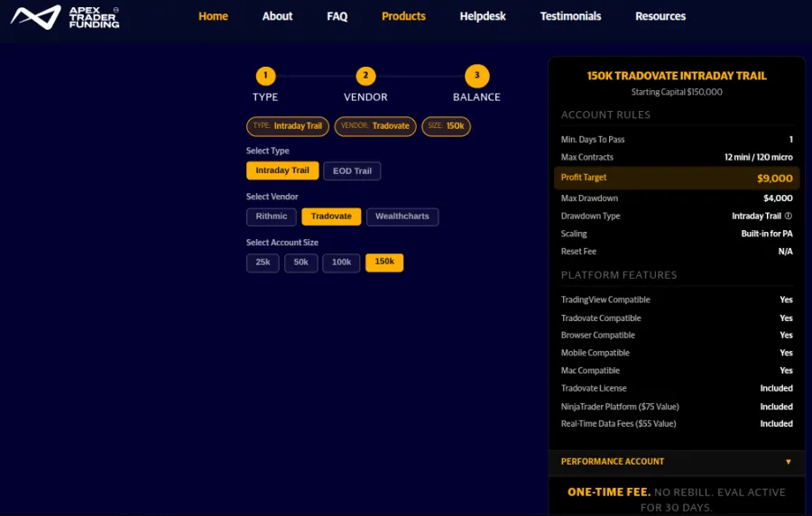Open the Products menu
Screen dimensions: 812x516
(x=403, y=16)
